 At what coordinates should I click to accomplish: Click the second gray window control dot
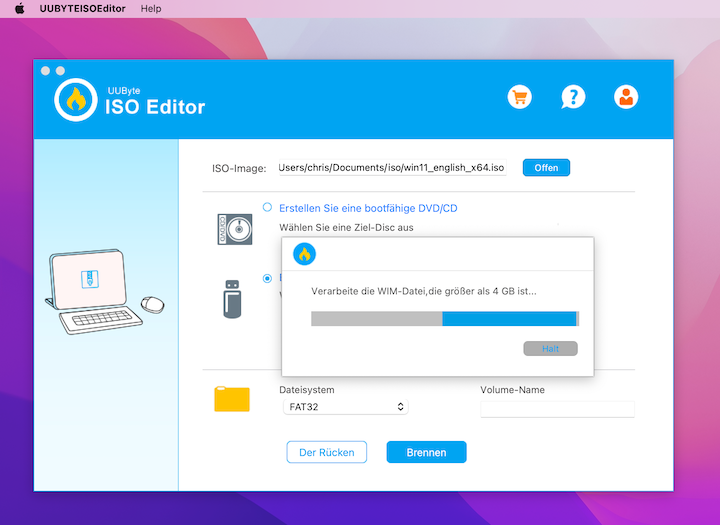coord(60,71)
